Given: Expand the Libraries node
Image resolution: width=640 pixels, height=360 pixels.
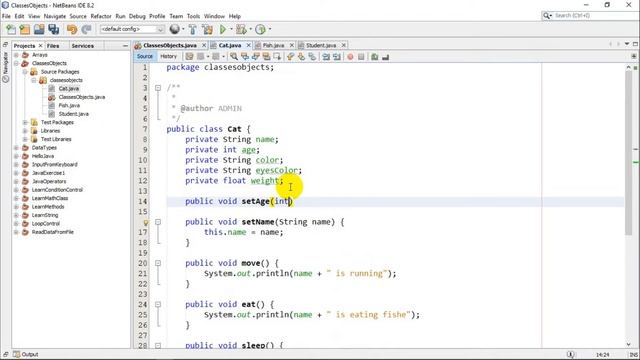Looking at the screenshot, I should tap(25, 131).
